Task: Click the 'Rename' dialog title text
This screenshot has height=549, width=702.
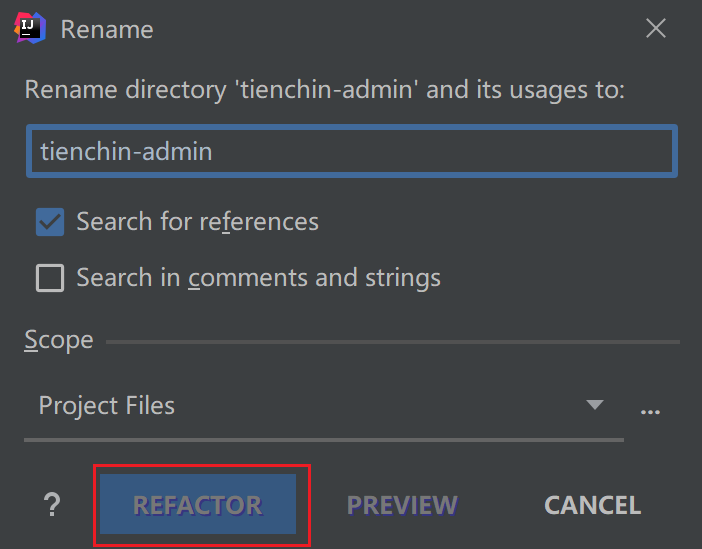Action: [x=107, y=29]
